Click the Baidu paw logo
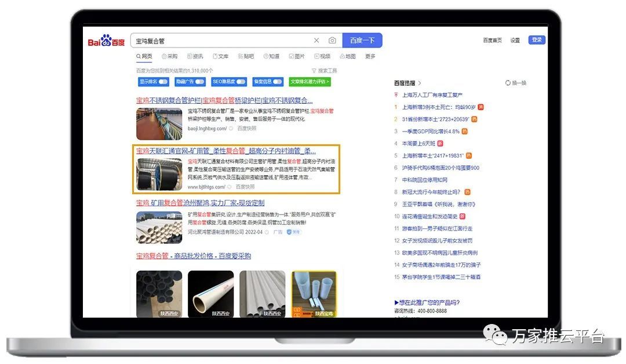626x364 pixels. (x=106, y=41)
